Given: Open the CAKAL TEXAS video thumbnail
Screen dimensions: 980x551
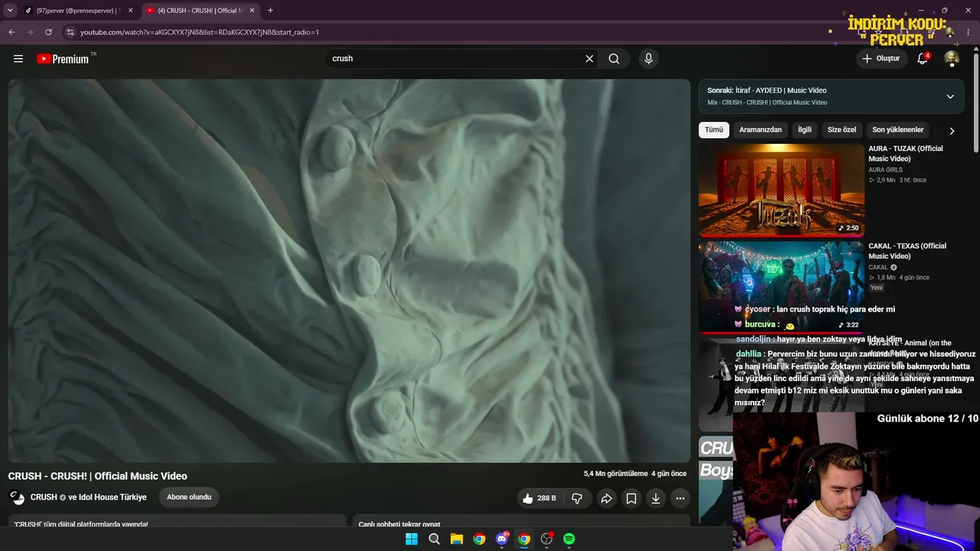Looking at the screenshot, I should click(x=781, y=288).
